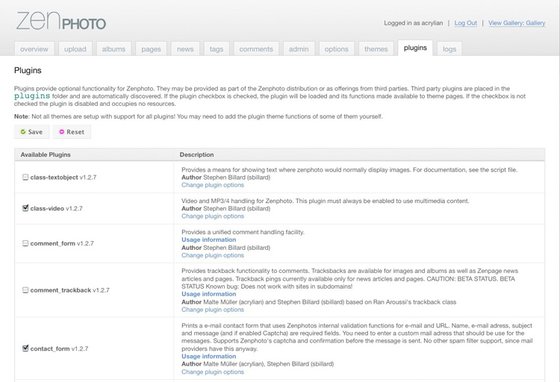This screenshot has height=382, width=560.
Task: Click the Description column header
Action: point(196,155)
